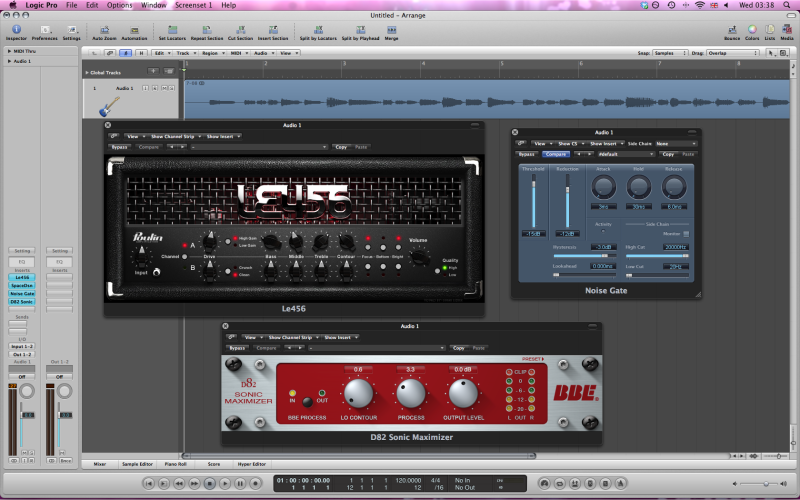The image size is (800, 500).
Task: Open the Arrange Audio dropdown menu
Action: click(x=264, y=53)
